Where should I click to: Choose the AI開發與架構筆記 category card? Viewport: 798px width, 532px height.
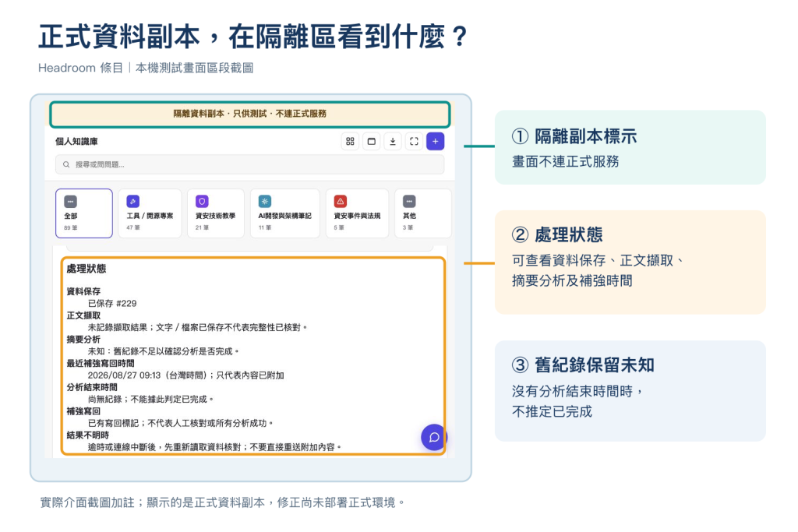coord(285,213)
